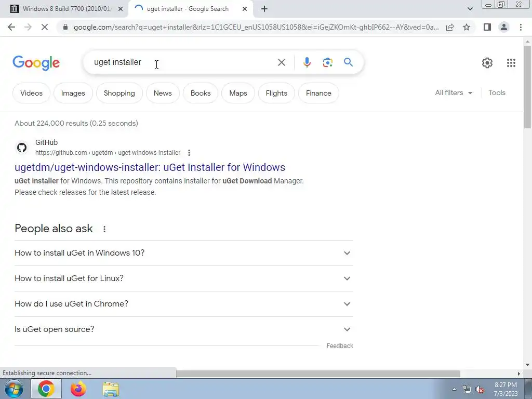Launch Firefox from the taskbar
The image size is (532, 399).
(78, 389)
